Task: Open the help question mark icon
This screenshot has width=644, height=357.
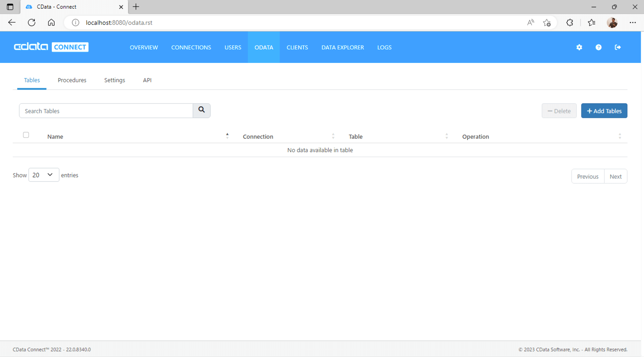Action: click(598, 47)
